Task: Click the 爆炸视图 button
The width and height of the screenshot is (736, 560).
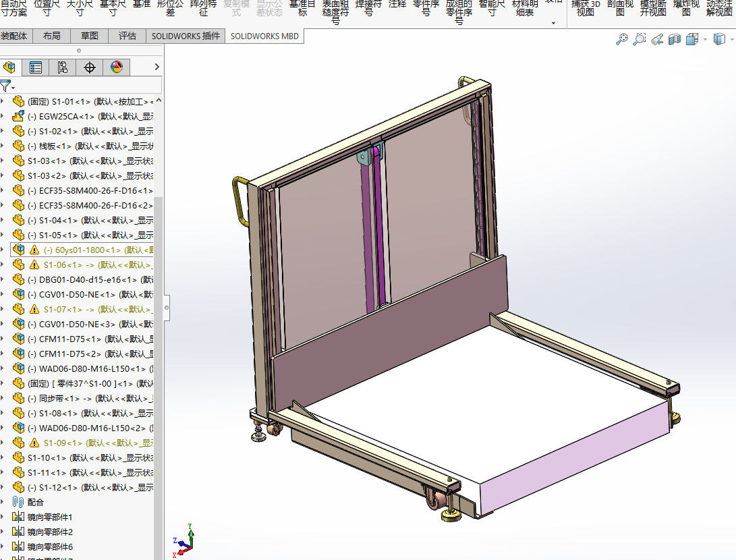Action: [686, 9]
